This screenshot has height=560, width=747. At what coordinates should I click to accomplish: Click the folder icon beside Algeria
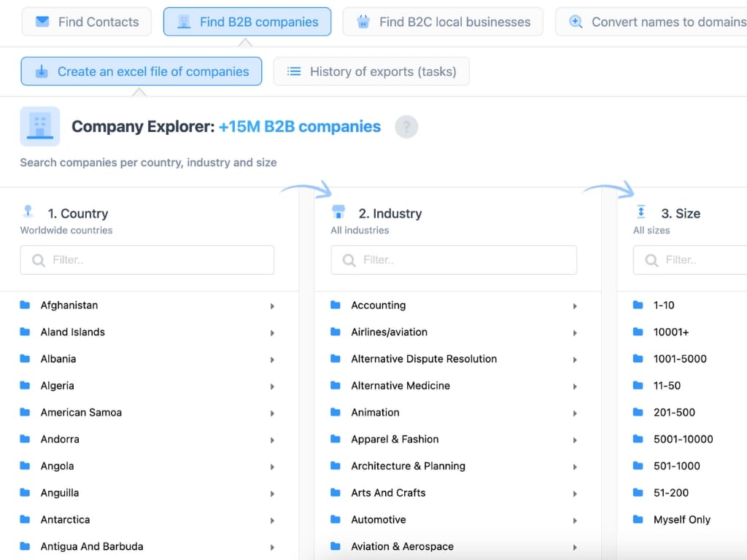26,385
